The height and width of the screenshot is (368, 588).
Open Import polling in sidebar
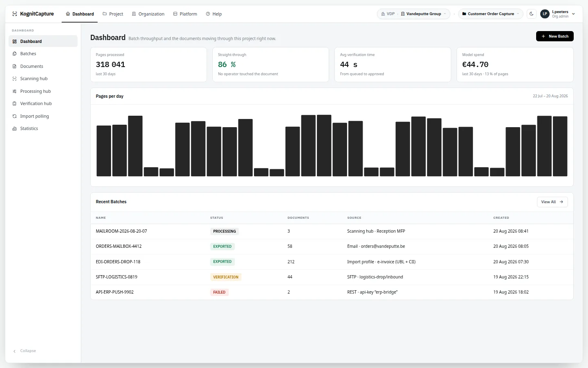tap(43, 116)
